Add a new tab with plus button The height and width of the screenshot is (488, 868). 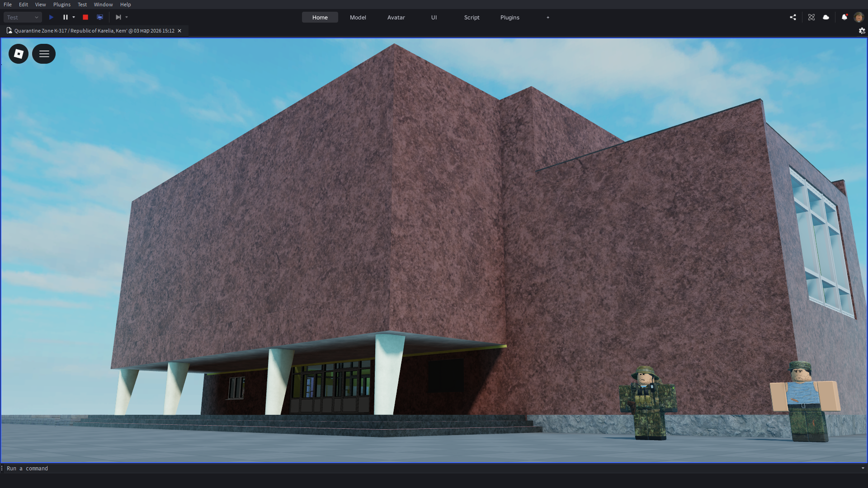point(548,17)
